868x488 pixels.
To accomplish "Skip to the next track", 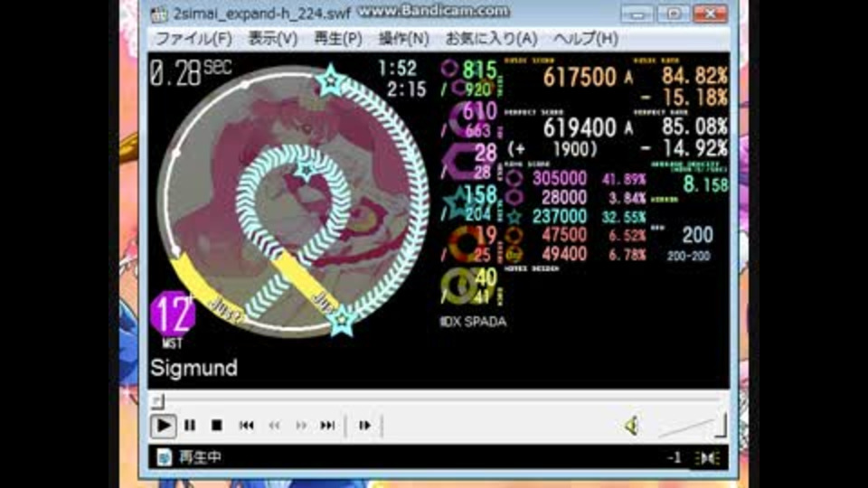I will pos(327,426).
